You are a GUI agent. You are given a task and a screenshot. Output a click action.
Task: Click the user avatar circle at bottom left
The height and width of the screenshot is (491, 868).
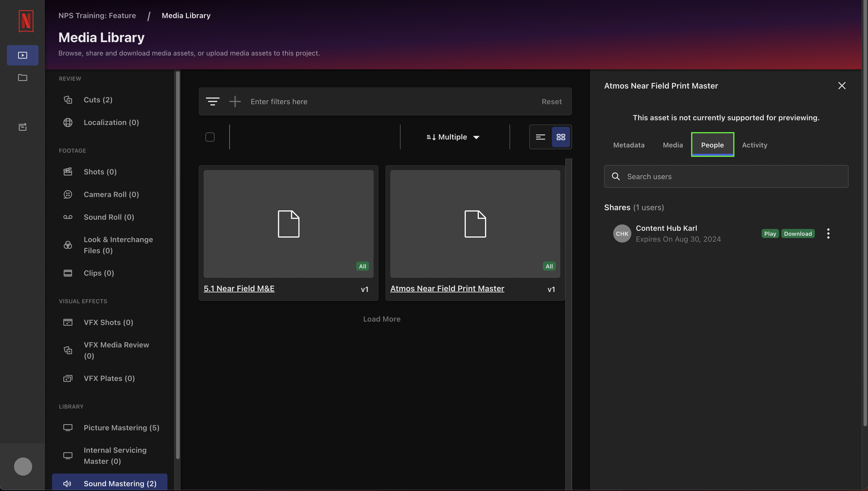(x=23, y=466)
